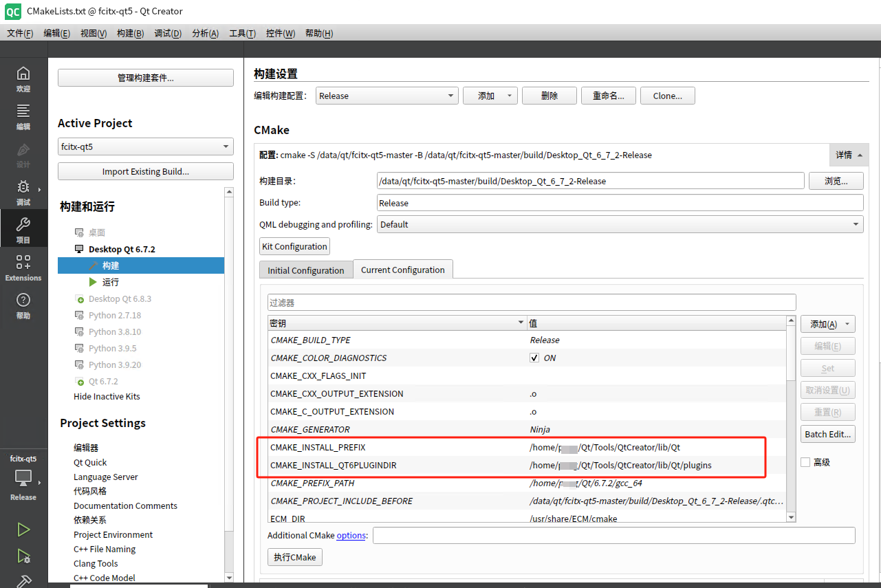Click the 删除 configuration button
881x588 pixels.
point(550,96)
